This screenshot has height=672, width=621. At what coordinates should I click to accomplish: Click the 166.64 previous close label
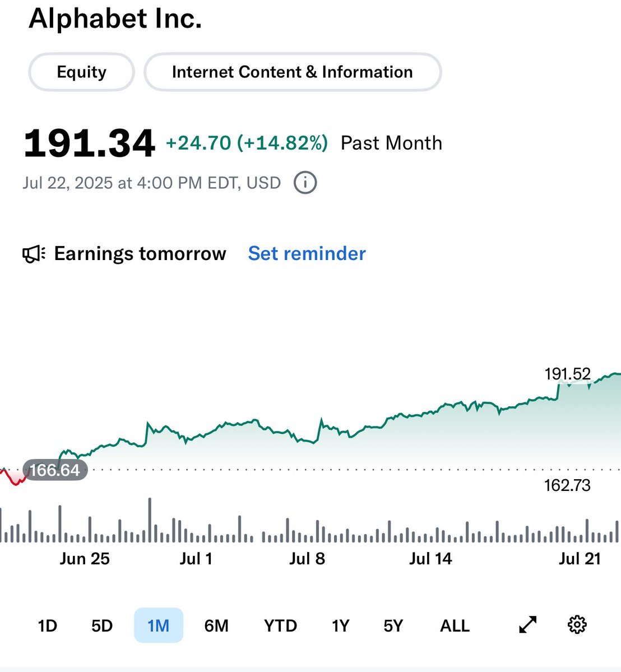(x=55, y=470)
